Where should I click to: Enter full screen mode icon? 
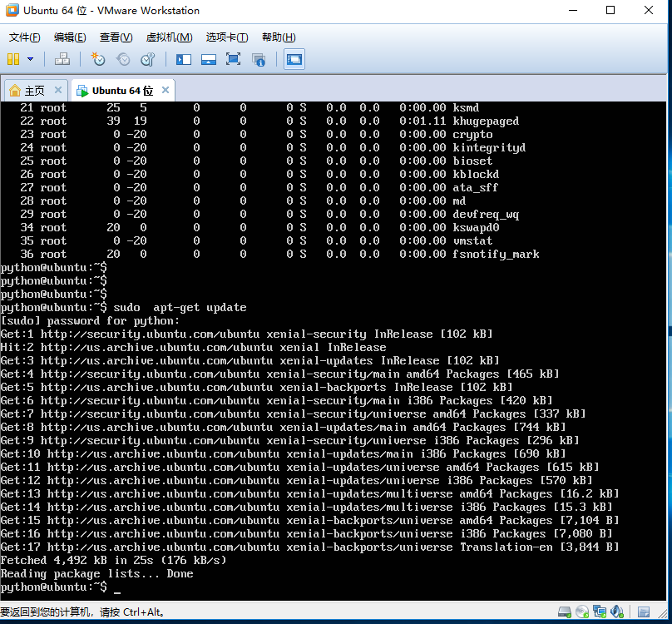coord(233,59)
